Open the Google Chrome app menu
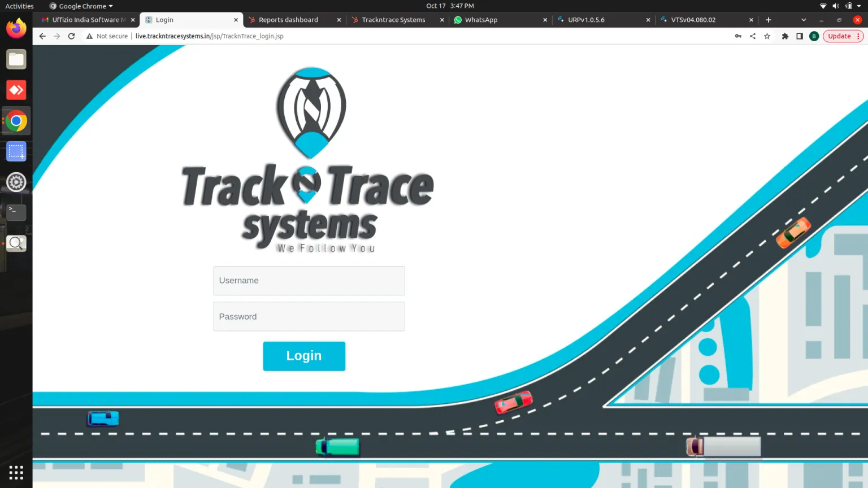Image resolution: width=868 pixels, height=488 pixels. coord(82,6)
